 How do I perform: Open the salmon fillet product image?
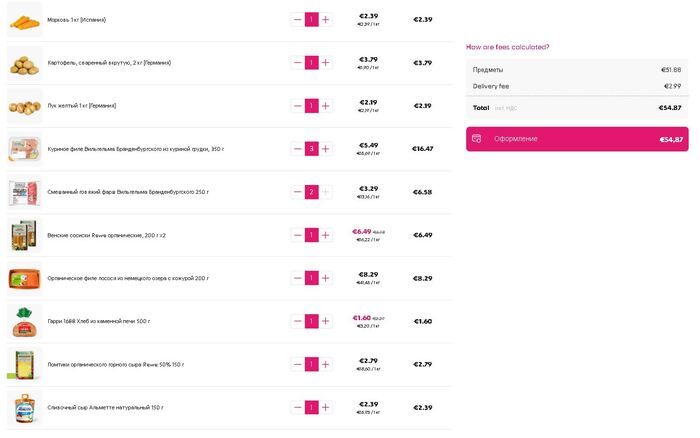point(25,279)
